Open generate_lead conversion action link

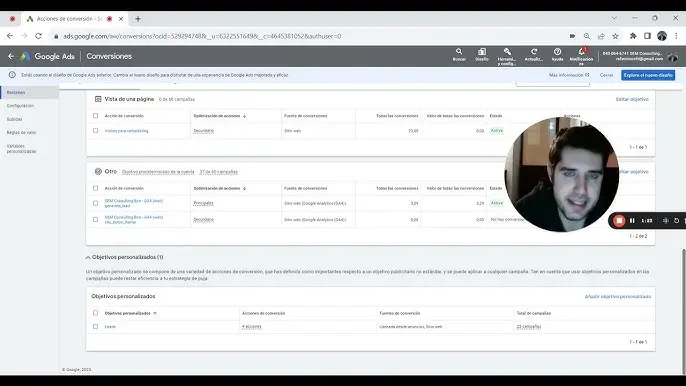point(134,203)
